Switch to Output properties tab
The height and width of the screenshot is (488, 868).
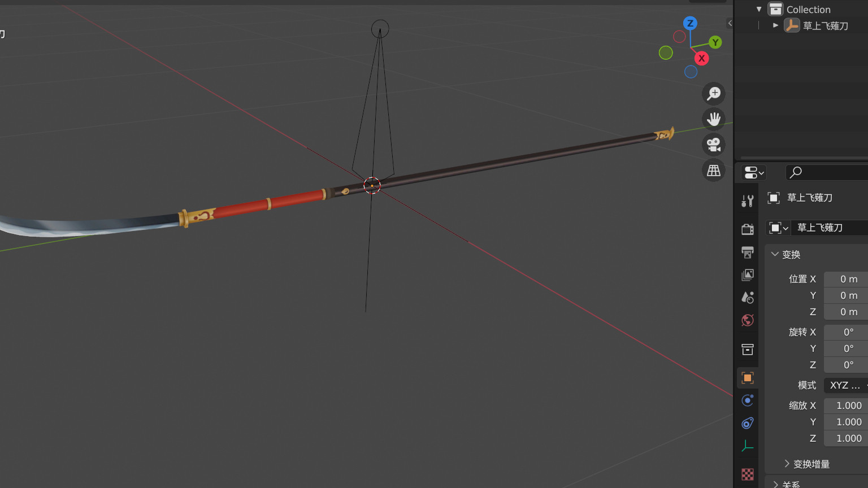coord(748,252)
